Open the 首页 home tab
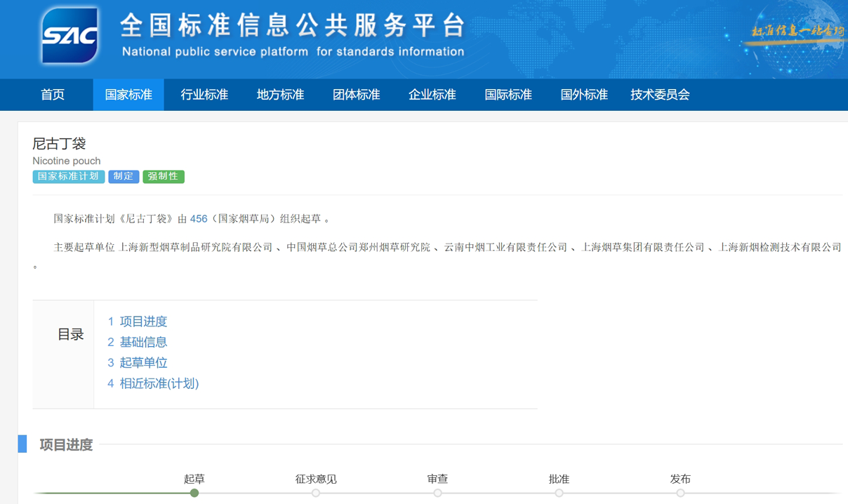The width and height of the screenshot is (848, 504). pos(53,95)
